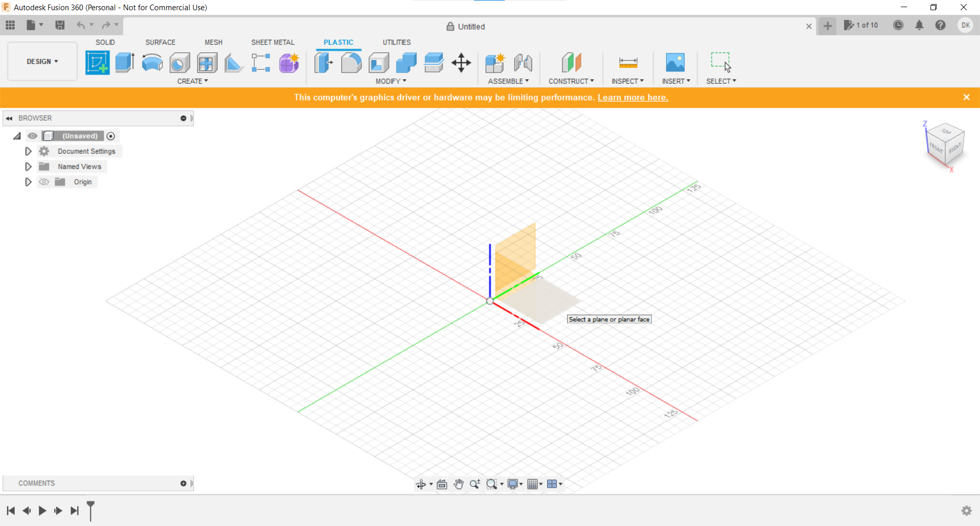Viewport: 980px width, 526px height.
Task: Click the Undo arrow
Action: click(x=81, y=25)
